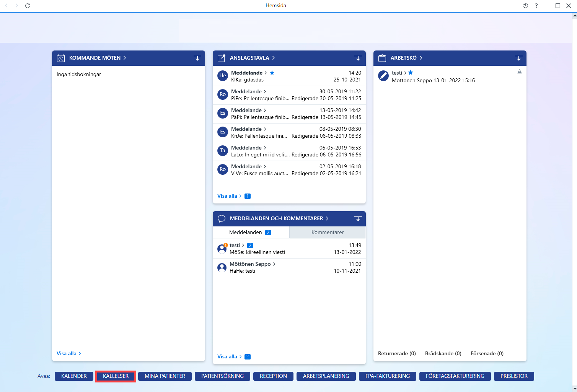Open the Möttönen Seppo message
The image size is (577, 392).
[x=289, y=268]
